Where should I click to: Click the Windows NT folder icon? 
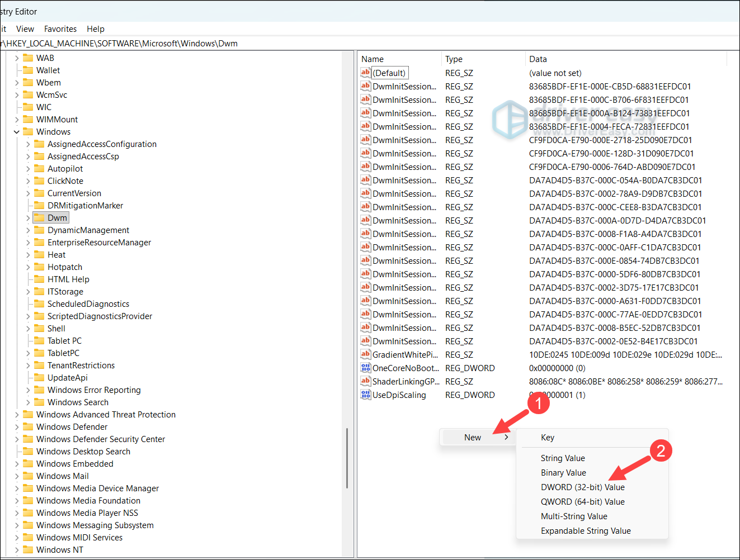(x=28, y=549)
